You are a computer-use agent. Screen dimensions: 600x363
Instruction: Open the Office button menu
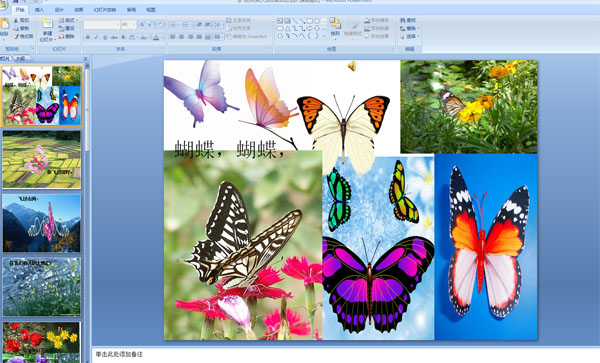3,4
